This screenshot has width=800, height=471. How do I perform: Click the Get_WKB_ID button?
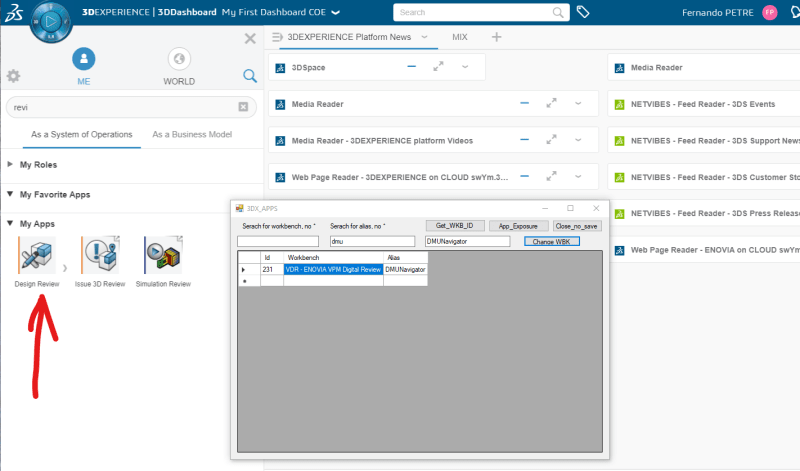455,226
